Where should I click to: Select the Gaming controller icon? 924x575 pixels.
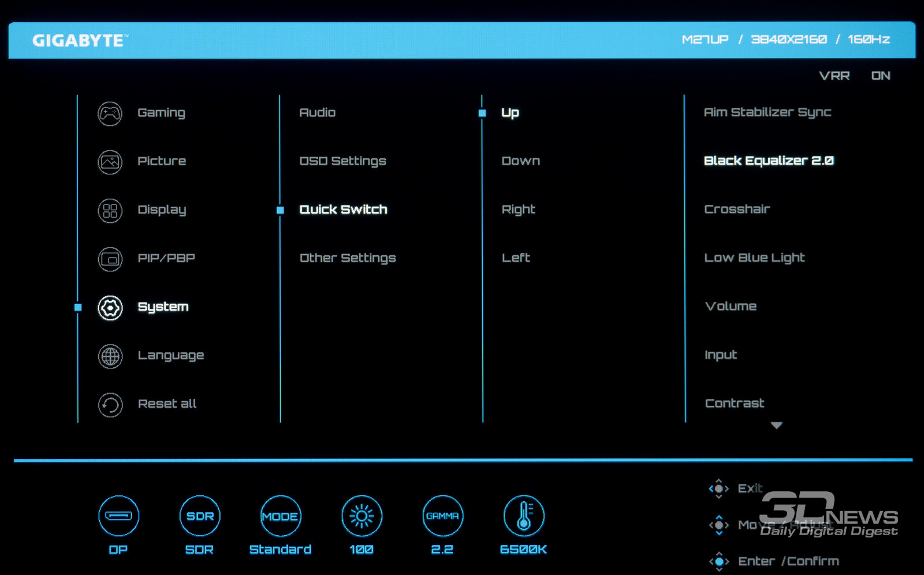(110, 113)
